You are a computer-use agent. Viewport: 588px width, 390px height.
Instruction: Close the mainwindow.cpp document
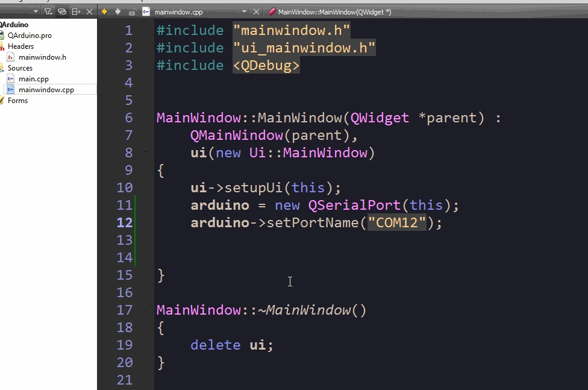256,12
